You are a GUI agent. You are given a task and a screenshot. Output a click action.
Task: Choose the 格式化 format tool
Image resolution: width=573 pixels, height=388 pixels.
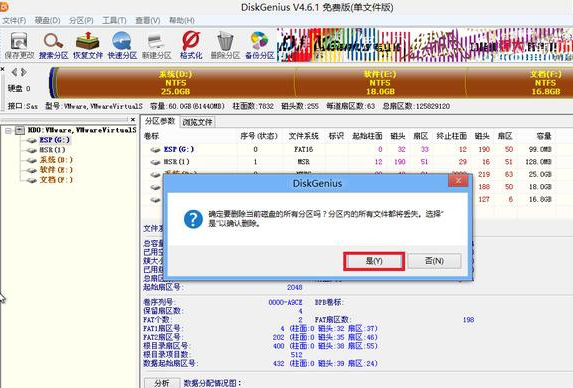pyautogui.click(x=191, y=45)
